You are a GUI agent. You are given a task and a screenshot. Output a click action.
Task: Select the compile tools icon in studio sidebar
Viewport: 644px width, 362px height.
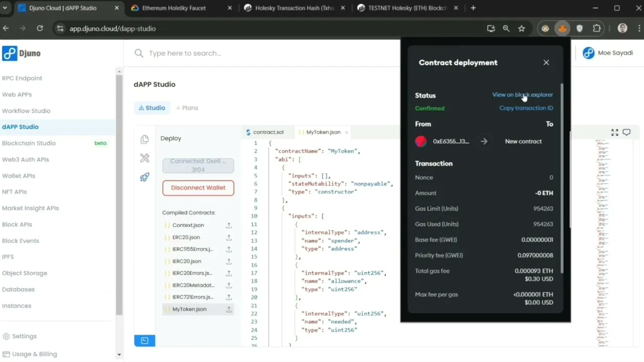click(x=145, y=158)
